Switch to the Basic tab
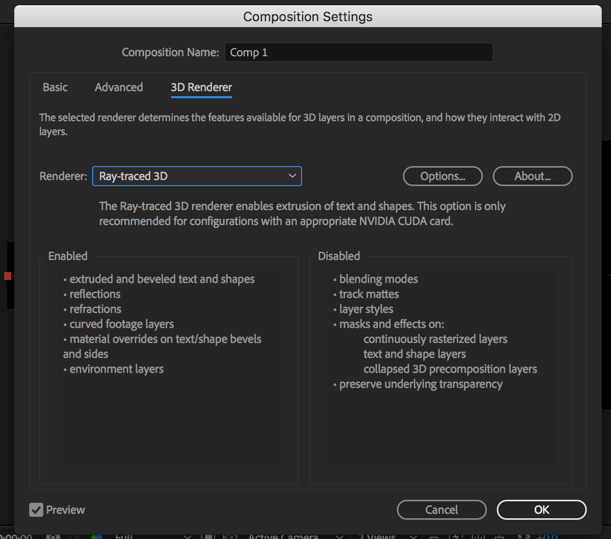Image resolution: width=611 pixels, height=539 pixels. pos(55,88)
